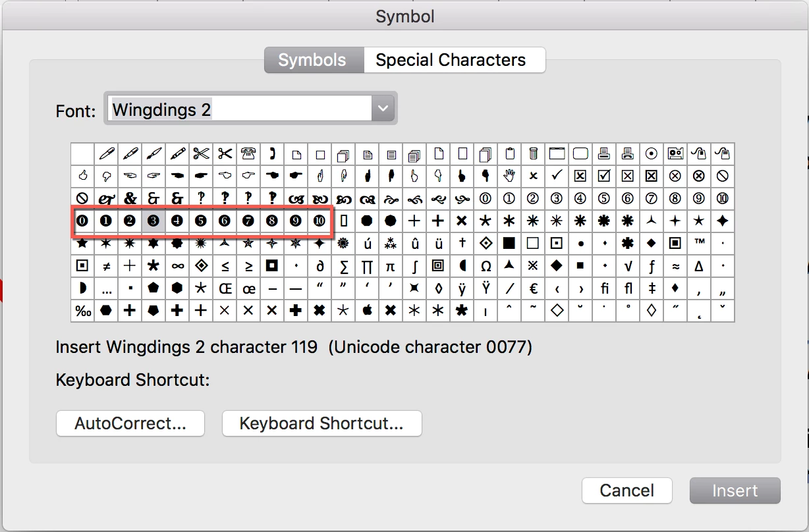The image size is (809, 532).
Task: Select the ellipsis … character
Action: tap(106, 288)
